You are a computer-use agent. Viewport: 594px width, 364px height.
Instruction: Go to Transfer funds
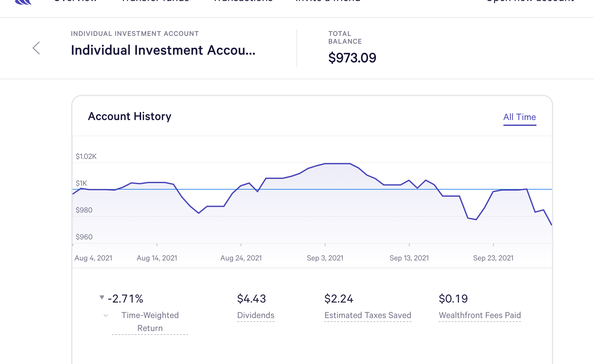[x=155, y=1]
